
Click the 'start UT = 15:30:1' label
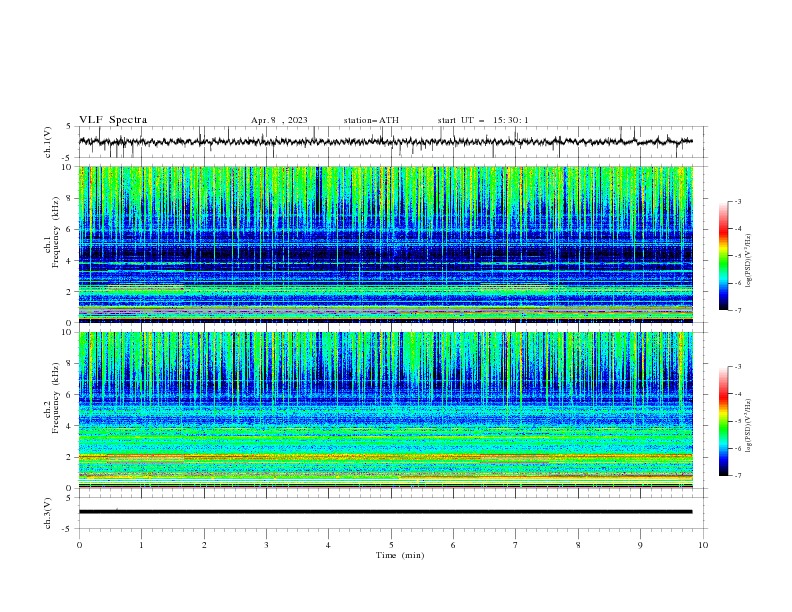[x=483, y=120]
